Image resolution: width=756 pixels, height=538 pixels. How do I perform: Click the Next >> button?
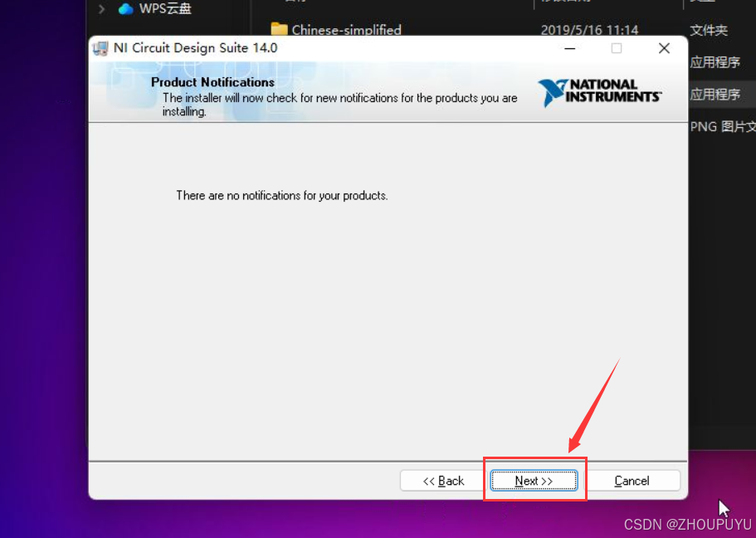(534, 481)
